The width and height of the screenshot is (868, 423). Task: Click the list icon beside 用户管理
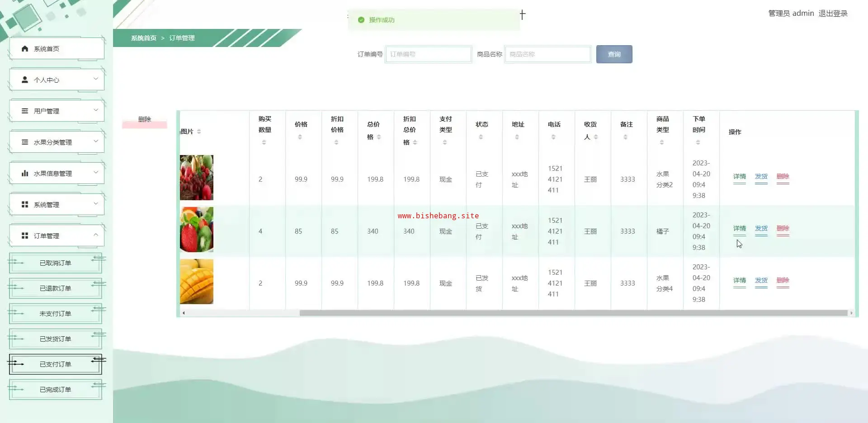point(25,111)
